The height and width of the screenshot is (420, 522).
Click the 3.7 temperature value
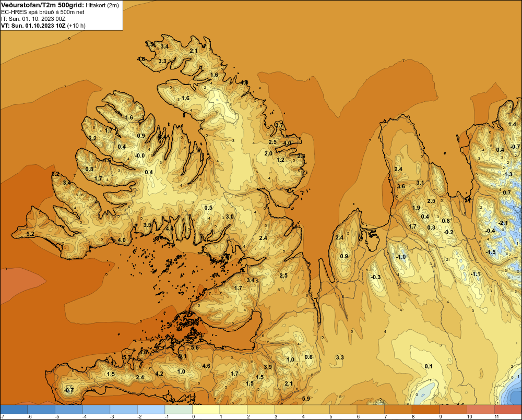point(279,125)
